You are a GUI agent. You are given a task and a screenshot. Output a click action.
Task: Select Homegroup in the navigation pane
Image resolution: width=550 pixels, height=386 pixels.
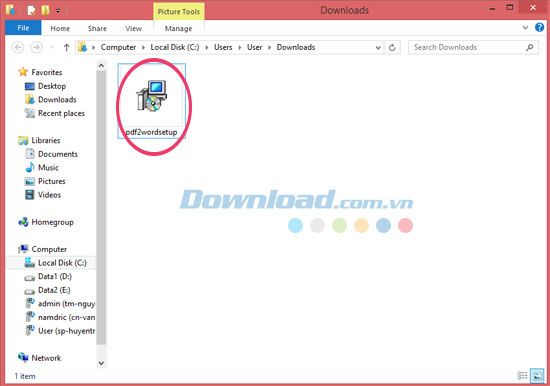pyautogui.click(x=53, y=222)
